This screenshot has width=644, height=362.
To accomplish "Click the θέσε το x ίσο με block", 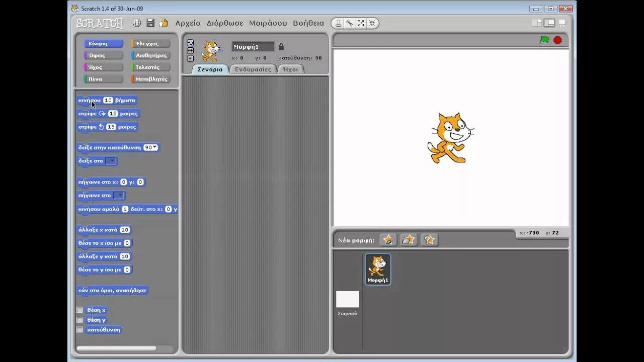I will coord(105,243).
